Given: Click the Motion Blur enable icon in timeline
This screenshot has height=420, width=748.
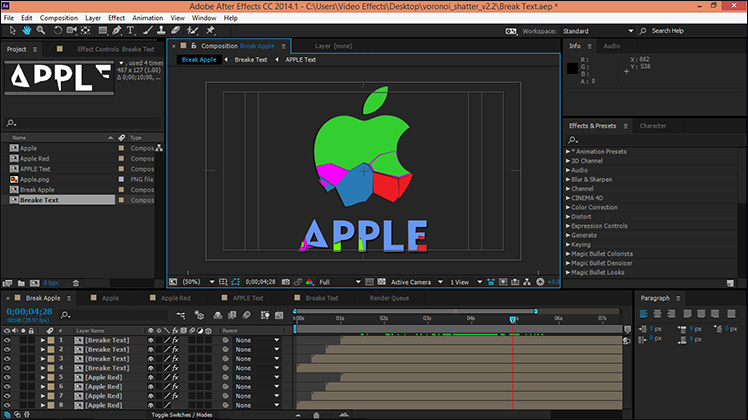Looking at the screenshot, I should pos(247,315).
